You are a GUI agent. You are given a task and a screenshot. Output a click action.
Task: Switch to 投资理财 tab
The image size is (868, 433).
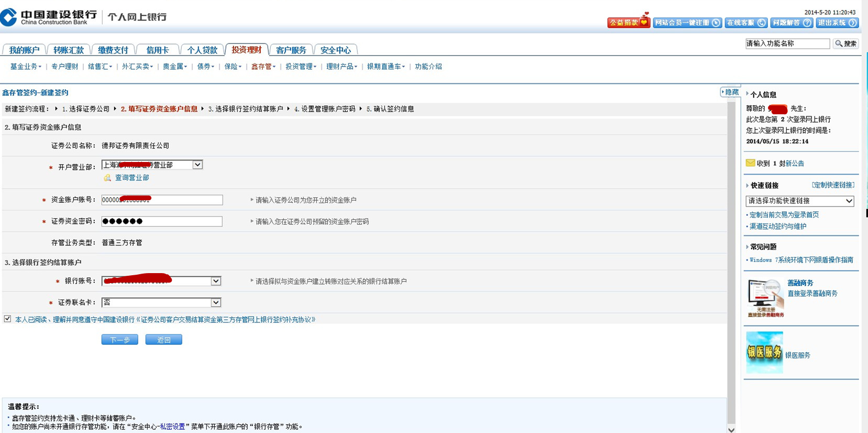(247, 49)
